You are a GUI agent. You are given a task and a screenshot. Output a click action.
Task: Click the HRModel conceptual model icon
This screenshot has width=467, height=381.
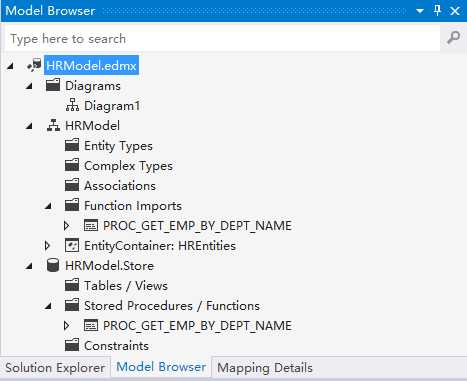(x=53, y=125)
